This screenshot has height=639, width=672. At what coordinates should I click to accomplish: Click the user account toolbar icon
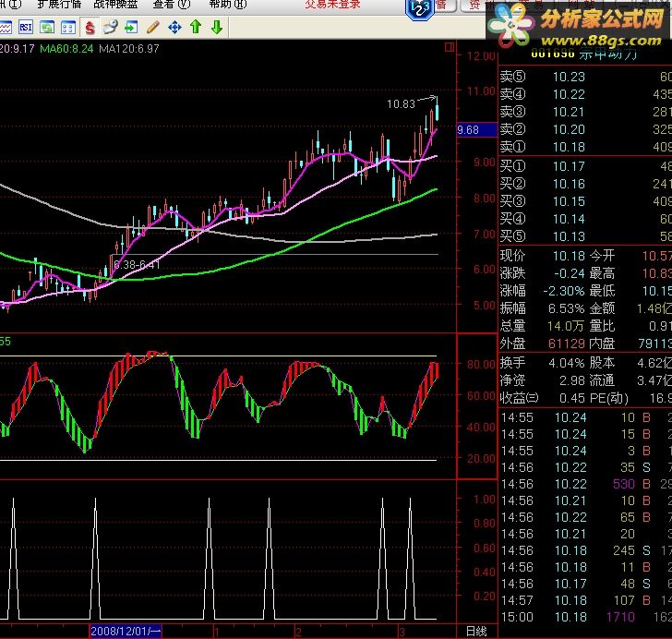[111, 28]
